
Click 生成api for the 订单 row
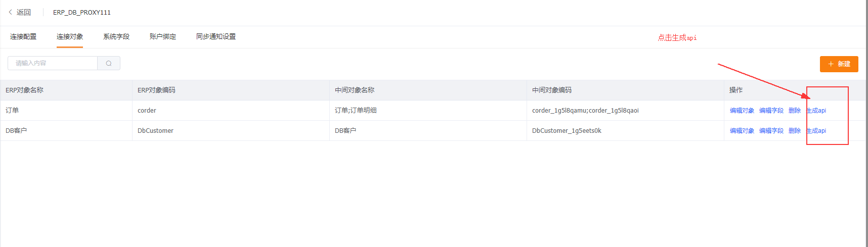pyautogui.click(x=816, y=111)
